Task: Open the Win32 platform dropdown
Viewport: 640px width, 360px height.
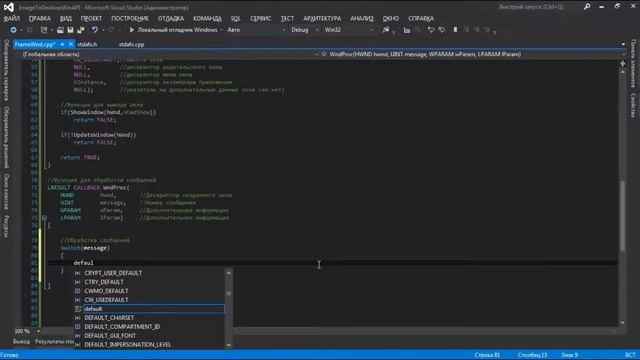Action: 371,30
